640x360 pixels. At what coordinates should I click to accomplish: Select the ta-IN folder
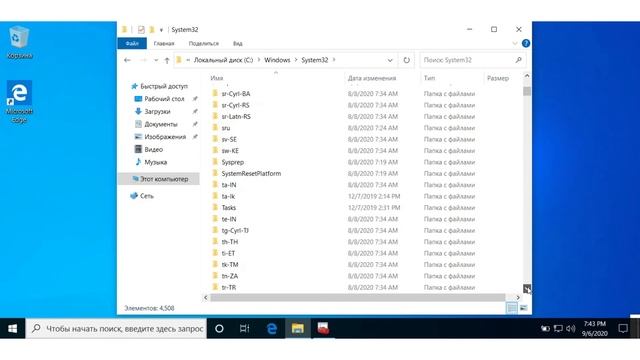(x=229, y=185)
